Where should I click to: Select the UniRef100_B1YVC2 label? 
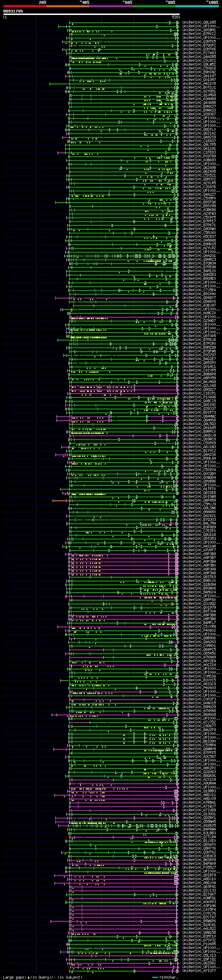tap(199, 451)
